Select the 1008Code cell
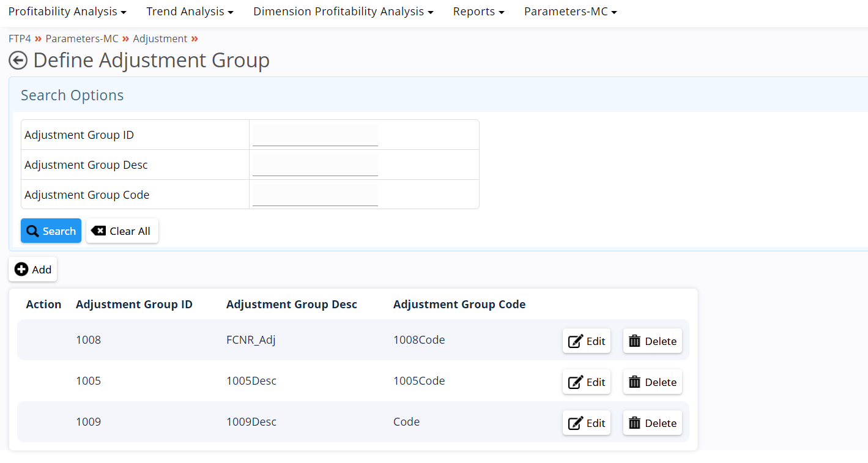The width and height of the screenshot is (868, 463). (x=419, y=340)
